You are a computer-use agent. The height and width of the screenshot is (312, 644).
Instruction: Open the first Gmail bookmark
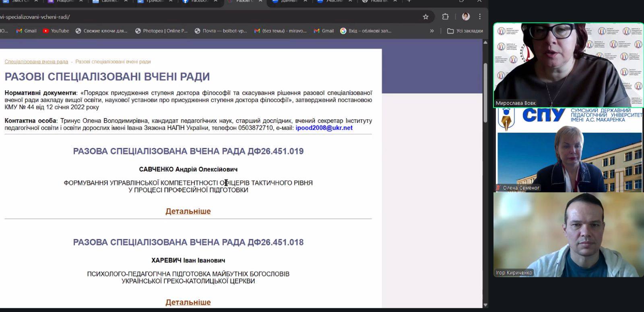point(26,31)
